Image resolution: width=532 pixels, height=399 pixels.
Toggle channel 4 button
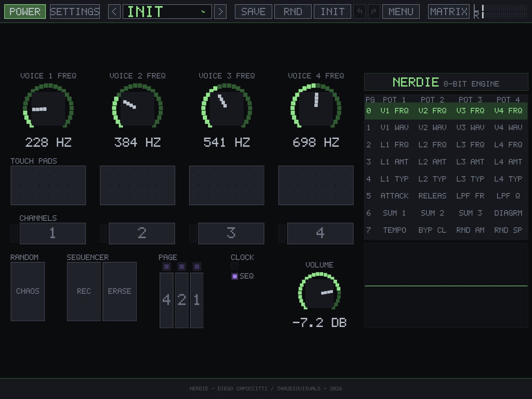click(x=320, y=233)
